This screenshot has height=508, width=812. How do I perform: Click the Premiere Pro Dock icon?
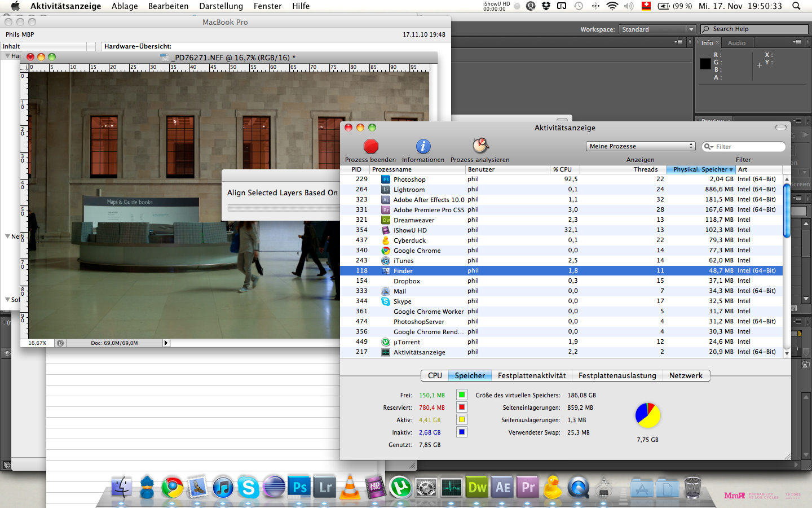coord(528,487)
